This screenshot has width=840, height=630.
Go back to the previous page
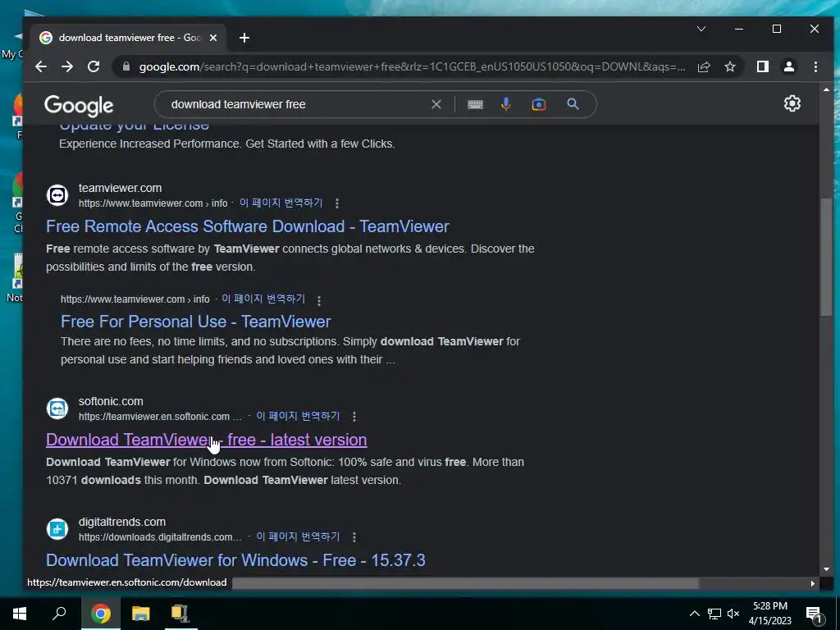(41, 66)
